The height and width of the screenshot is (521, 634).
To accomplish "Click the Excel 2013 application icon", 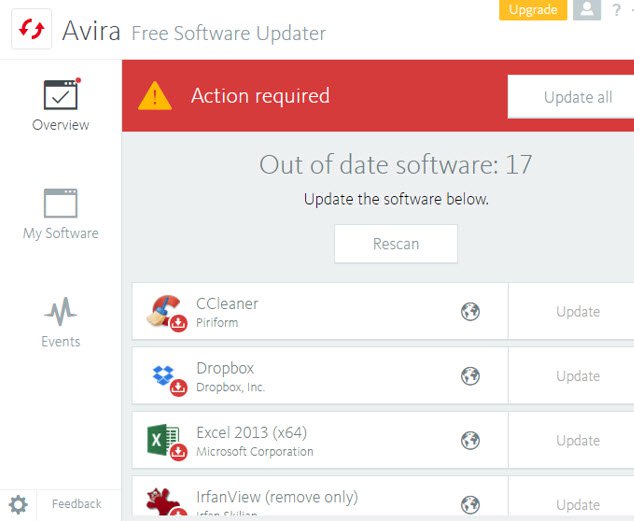I will coord(165,441).
